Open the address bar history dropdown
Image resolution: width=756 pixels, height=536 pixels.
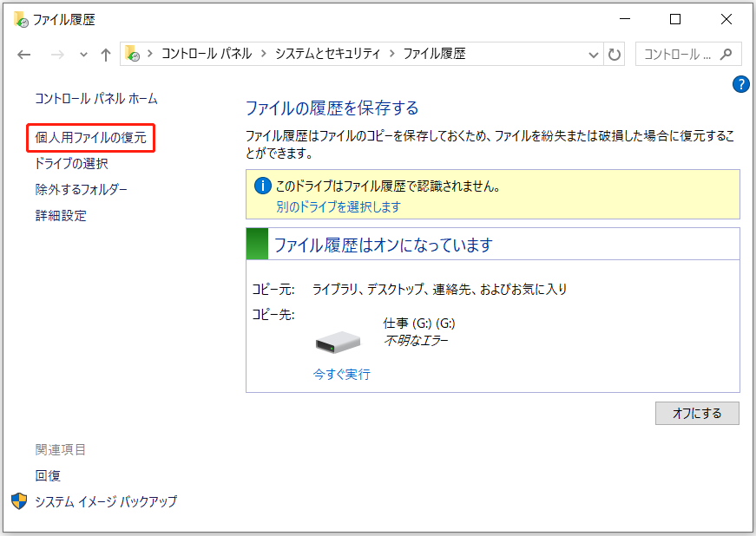pyautogui.click(x=594, y=55)
